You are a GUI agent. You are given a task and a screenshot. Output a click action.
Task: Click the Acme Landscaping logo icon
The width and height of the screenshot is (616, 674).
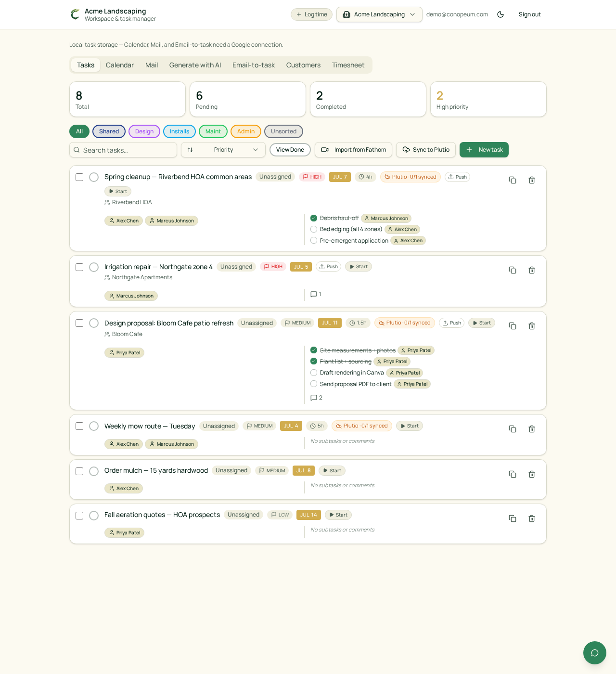(75, 14)
